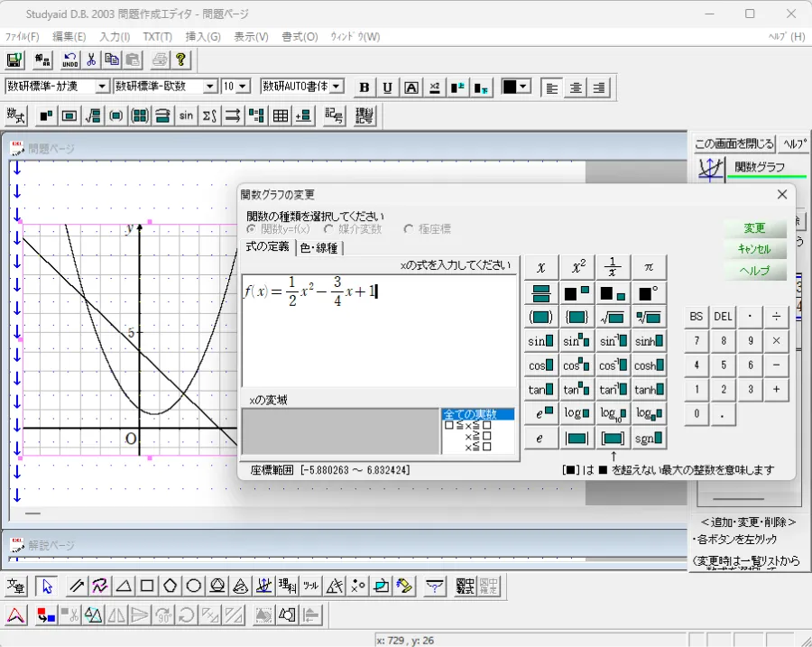This screenshot has width=812, height=647.
Task: Select the 極座標 radio button
Action: click(409, 229)
